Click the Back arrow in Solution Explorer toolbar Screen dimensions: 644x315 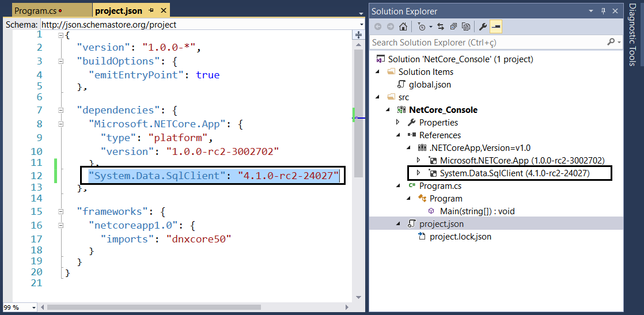tap(377, 26)
